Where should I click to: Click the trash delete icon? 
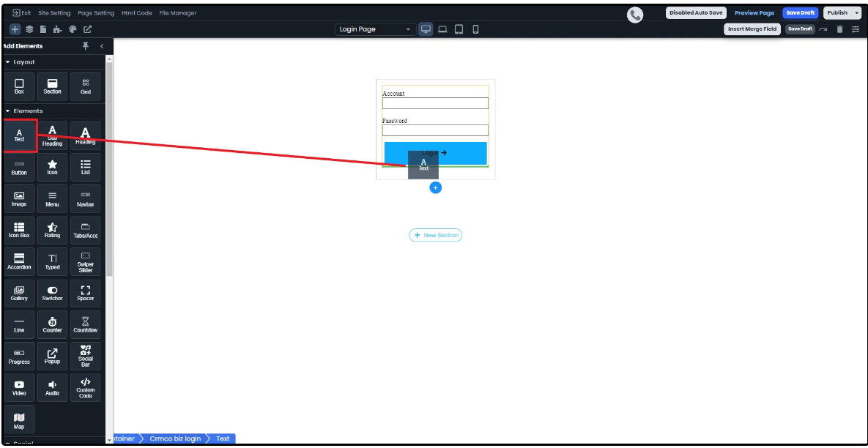839,29
